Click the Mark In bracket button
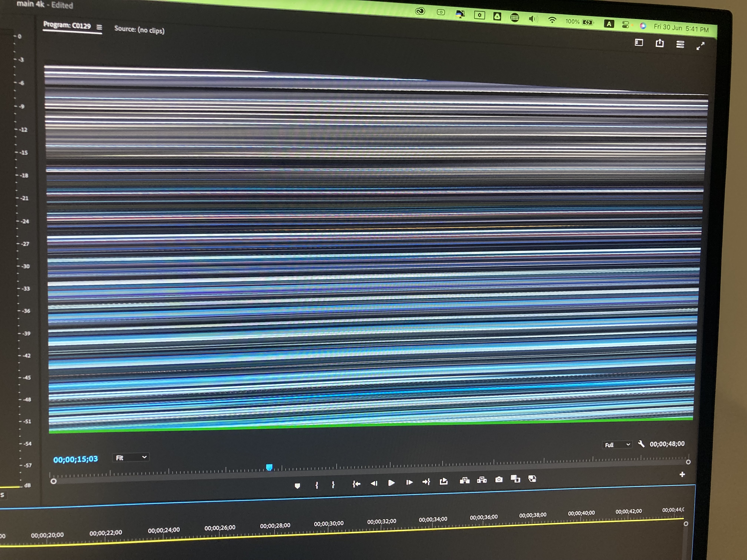The width and height of the screenshot is (747, 560). pyautogui.click(x=316, y=485)
